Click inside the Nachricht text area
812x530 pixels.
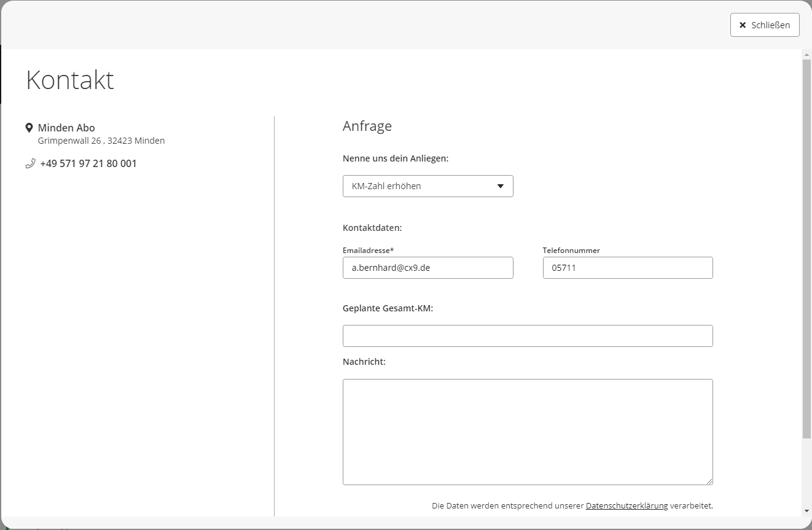click(x=527, y=431)
